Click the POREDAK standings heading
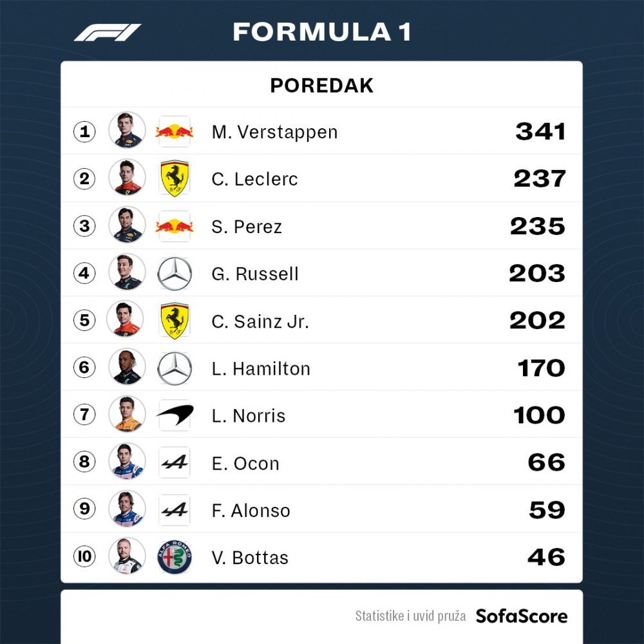644x644 pixels. point(321,86)
